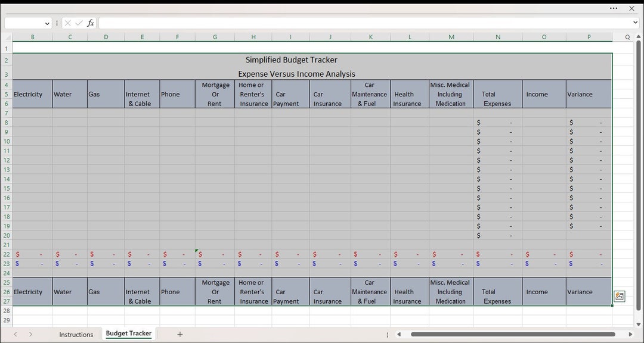644x343 pixels.
Task: Select the Budget Tracker sheet tab
Action: [128, 334]
